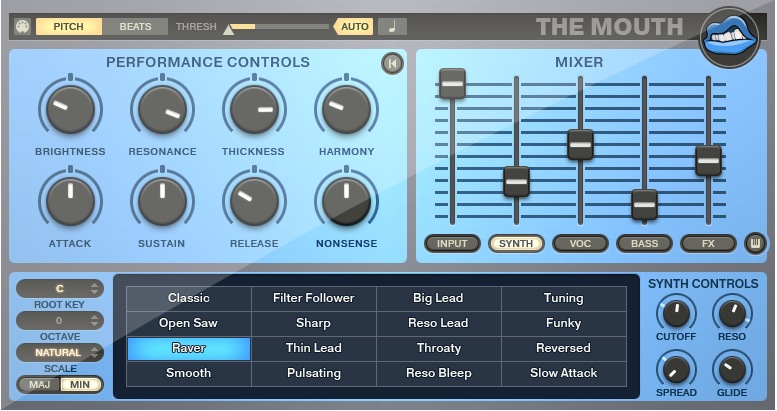Viewport: 777px width, 411px height.
Task: Click the Nonsense knob
Action: click(346, 201)
